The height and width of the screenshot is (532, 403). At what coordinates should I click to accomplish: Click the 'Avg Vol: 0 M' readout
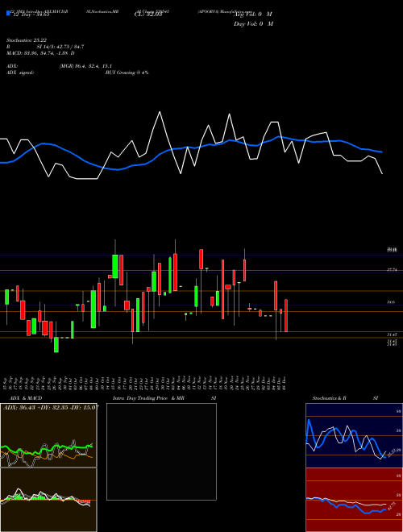coord(253,15)
